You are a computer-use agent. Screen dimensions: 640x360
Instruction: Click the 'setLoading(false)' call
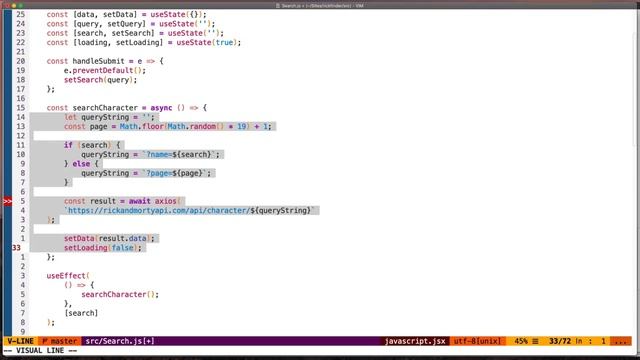[x=102, y=248]
